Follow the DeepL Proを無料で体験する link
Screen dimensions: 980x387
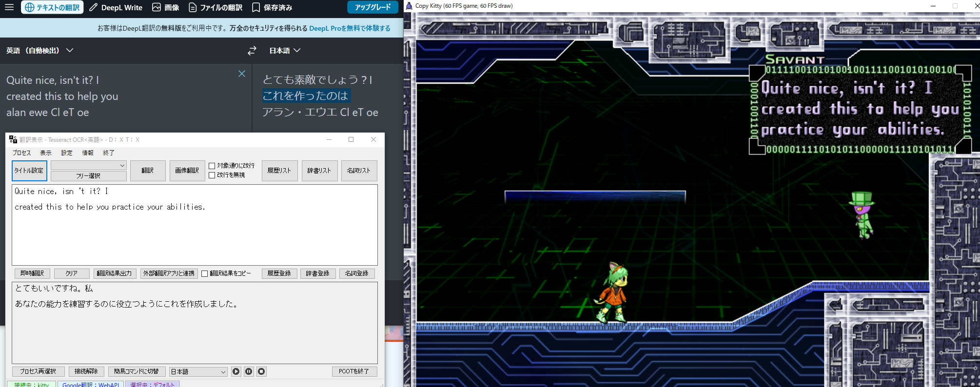[350, 28]
